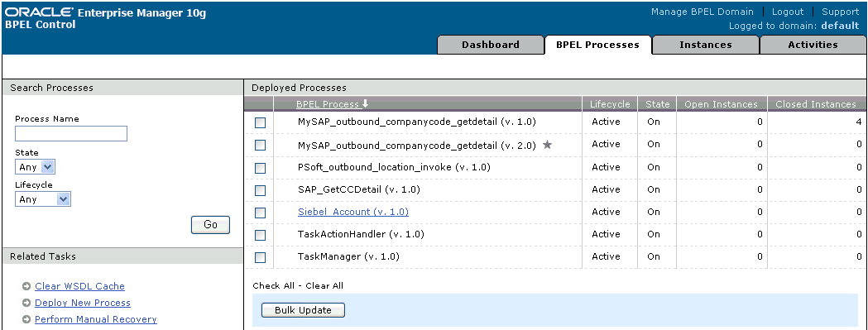Click the sort arrow next to BPEL Process header
Viewport: 868px width, 330px height.
pyautogui.click(x=366, y=104)
